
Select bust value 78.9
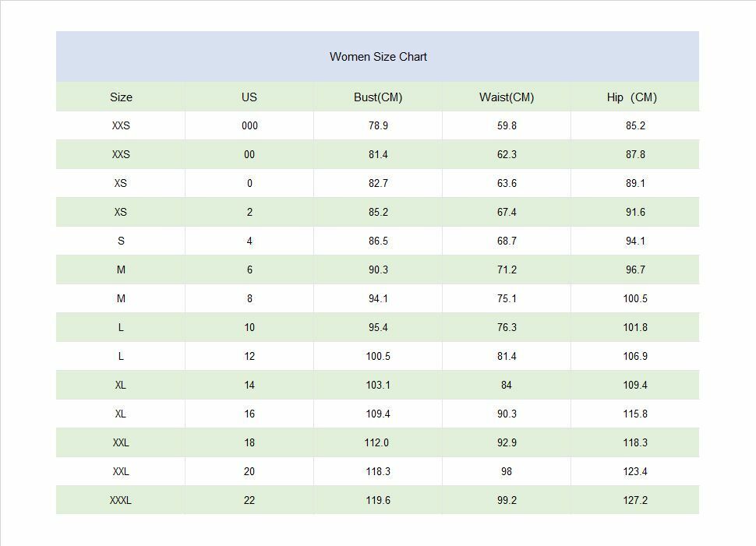pos(378,125)
